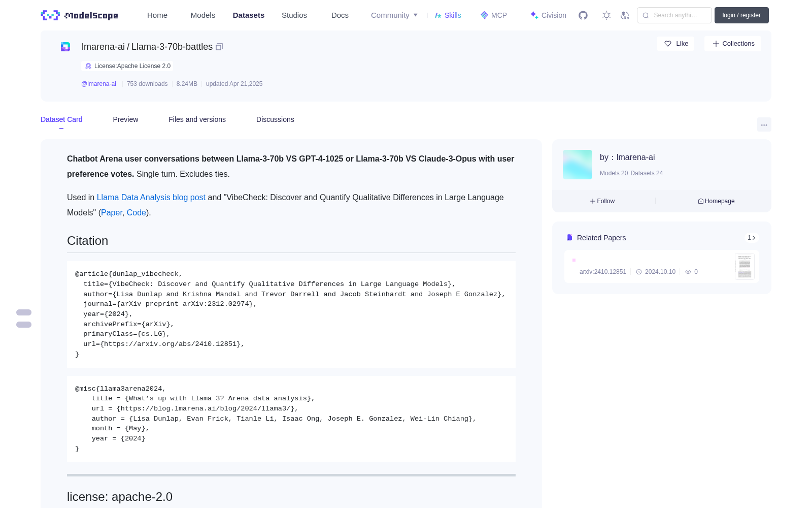Click the lower floating sidebar pill
This screenshot has height=508, width=812.
point(24,325)
